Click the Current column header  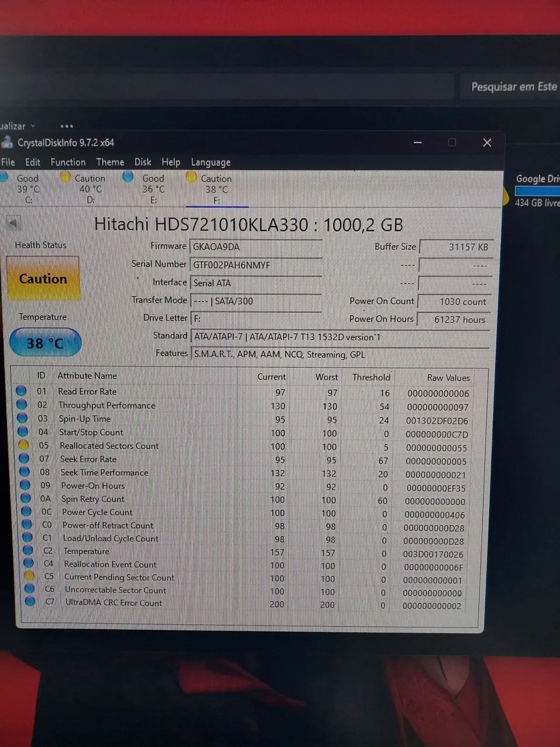[x=272, y=377]
